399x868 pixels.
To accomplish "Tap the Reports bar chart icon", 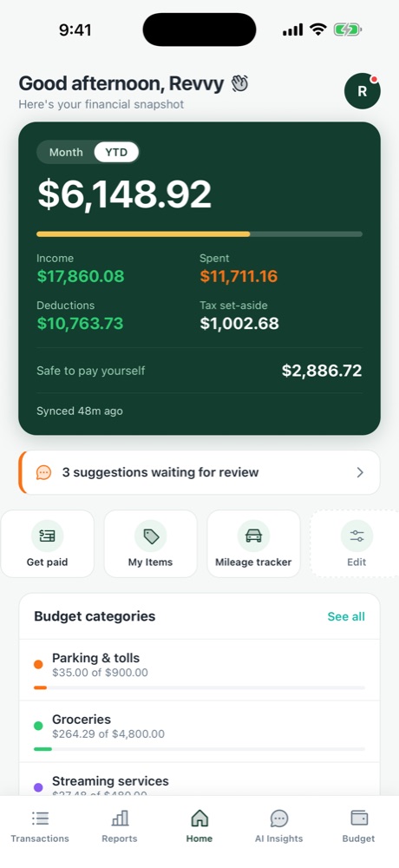I will tap(120, 819).
